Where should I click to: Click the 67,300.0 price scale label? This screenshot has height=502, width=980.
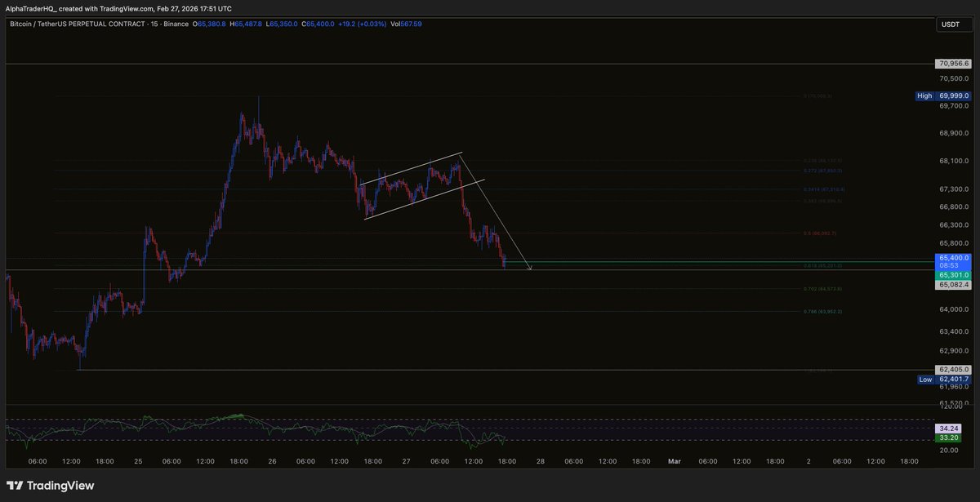click(x=954, y=189)
